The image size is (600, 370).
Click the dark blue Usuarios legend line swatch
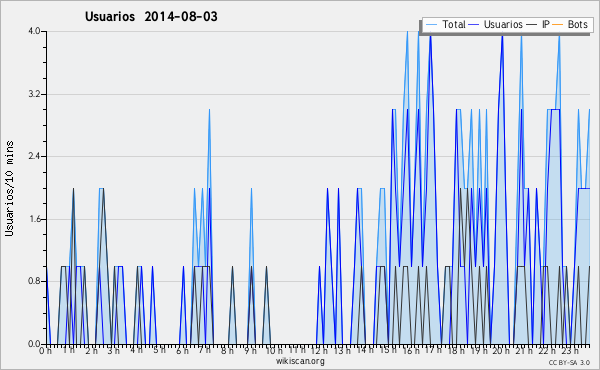click(474, 25)
